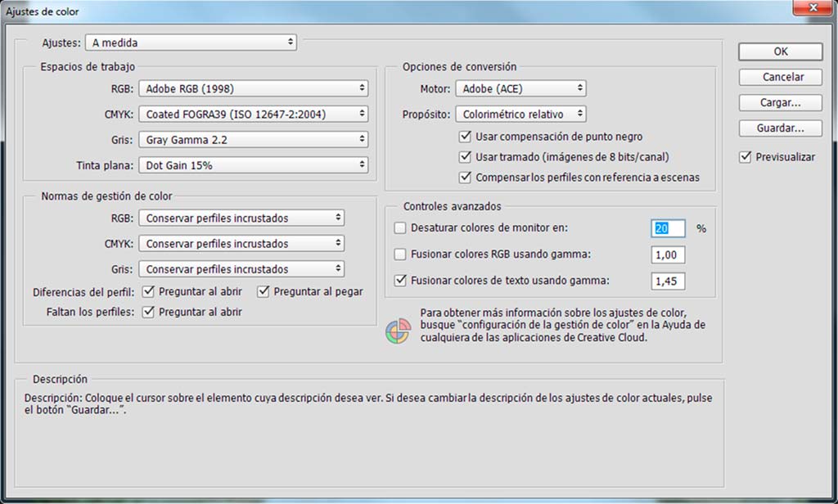Enable Desaturar colores de monitor en

coord(399,228)
